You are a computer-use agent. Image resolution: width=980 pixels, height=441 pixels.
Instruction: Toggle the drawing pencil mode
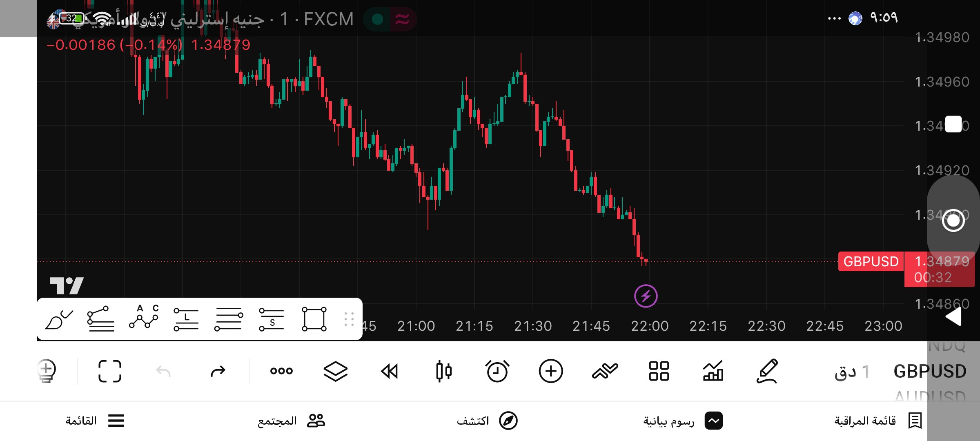tap(767, 371)
